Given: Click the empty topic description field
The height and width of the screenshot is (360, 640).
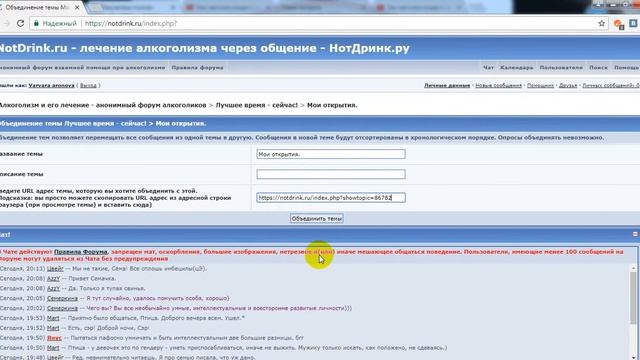Looking at the screenshot, I should [331, 174].
